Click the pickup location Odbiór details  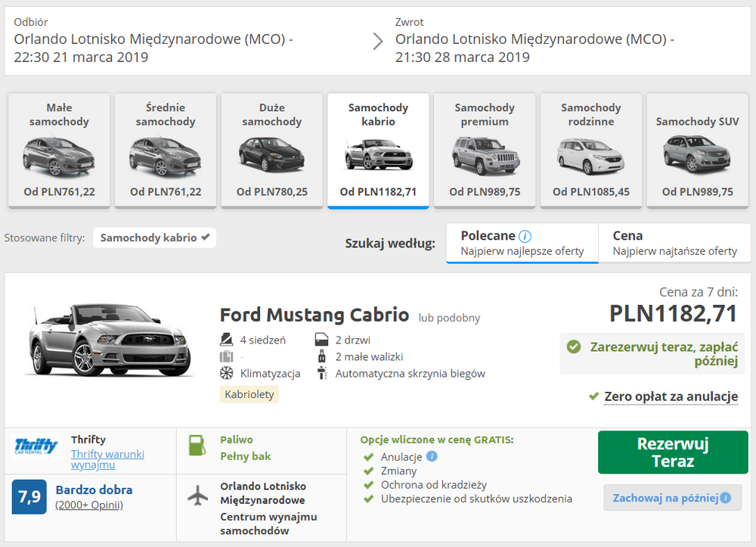coord(153,41)
